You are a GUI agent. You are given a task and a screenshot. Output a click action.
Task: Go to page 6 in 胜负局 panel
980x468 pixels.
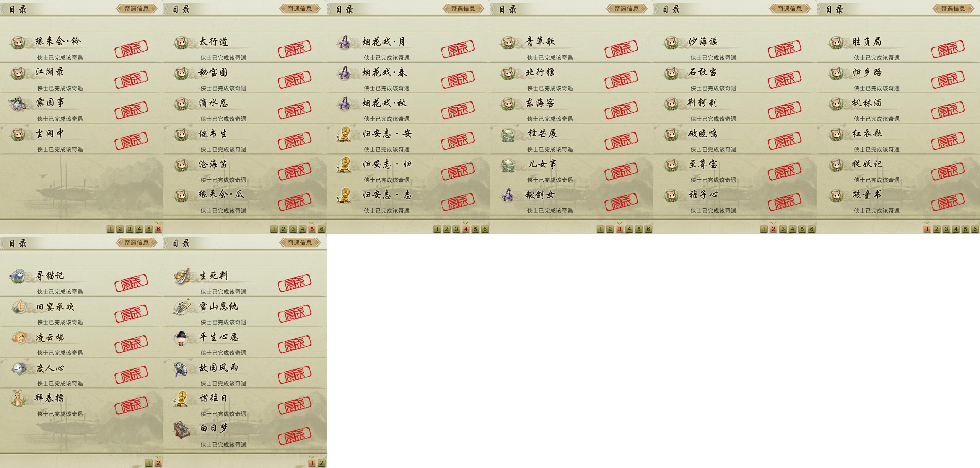tap(975, 229)
